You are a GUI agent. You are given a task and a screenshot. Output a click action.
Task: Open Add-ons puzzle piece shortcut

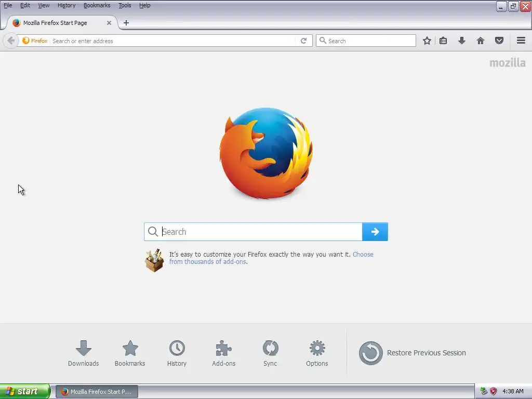pyautogui.click(x=223, y=353)
